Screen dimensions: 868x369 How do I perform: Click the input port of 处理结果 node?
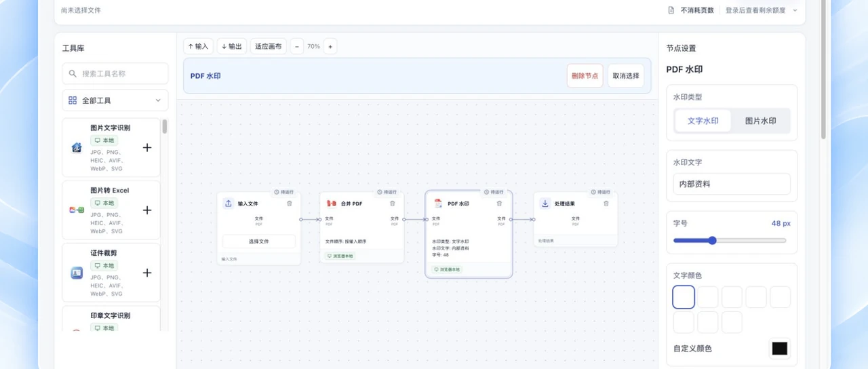(x=534, y=219)
